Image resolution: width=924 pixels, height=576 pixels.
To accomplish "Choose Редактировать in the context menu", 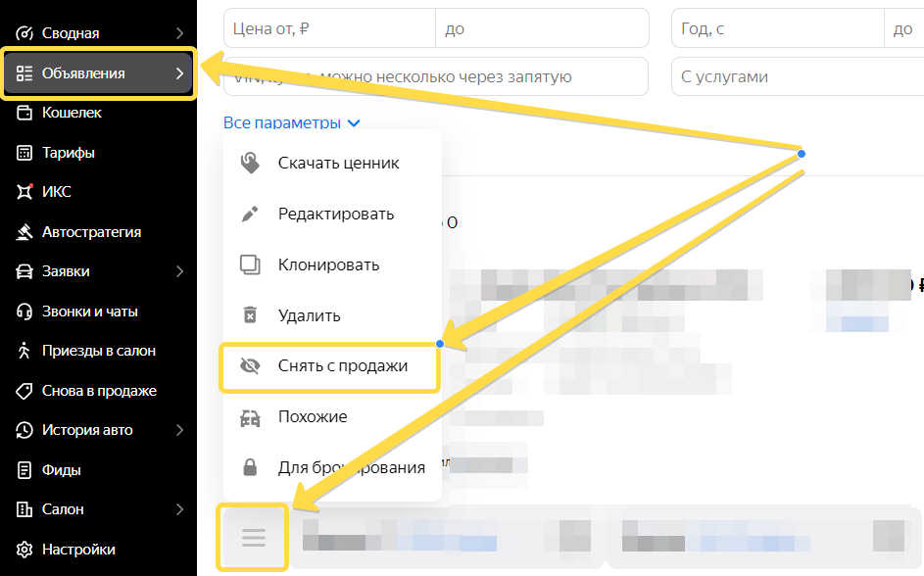I will [335, 214].
